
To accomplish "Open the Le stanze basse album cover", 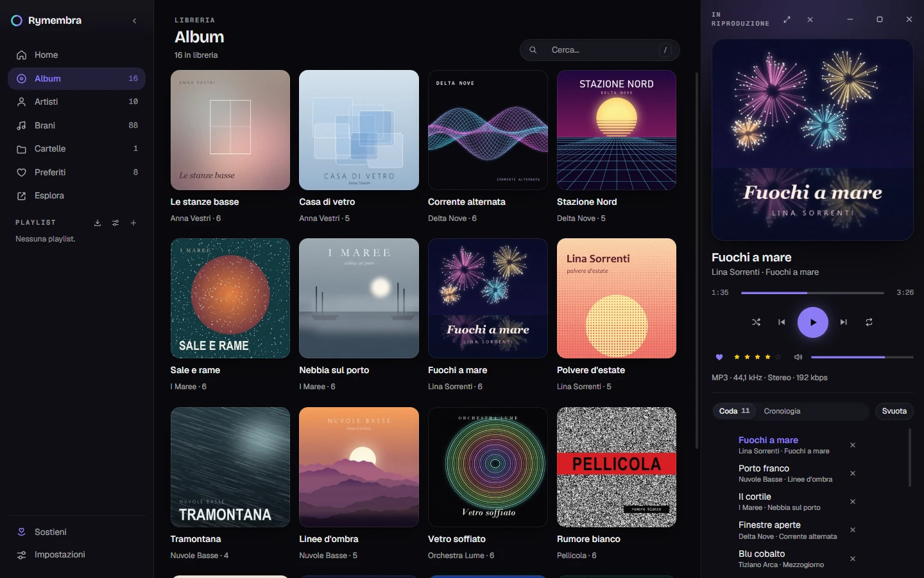I will pyautogui.click(x=230, y=130).
